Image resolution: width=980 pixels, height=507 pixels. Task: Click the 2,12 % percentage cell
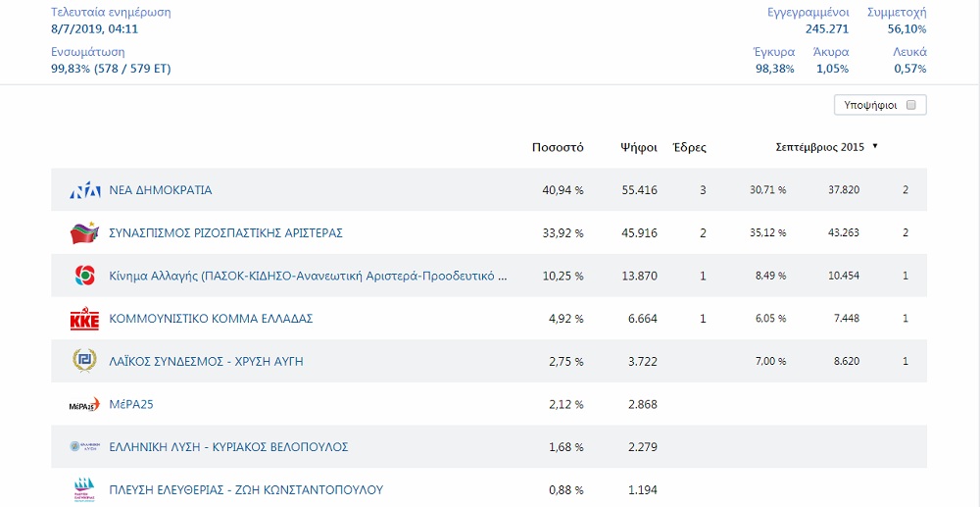[x=566, y=404]
